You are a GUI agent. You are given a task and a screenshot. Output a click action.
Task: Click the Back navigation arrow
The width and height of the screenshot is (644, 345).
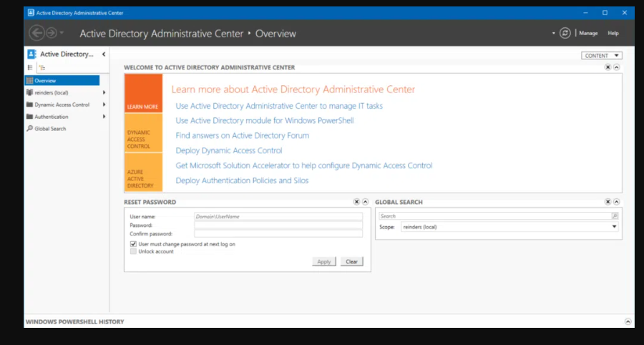point(36,33)
